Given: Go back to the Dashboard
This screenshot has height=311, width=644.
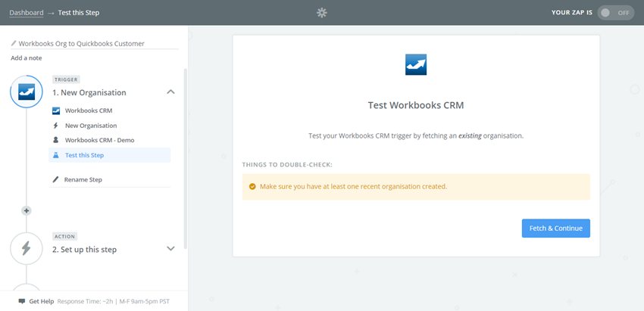Looking at the screenshot, I should pyautogui.click(x=27, y=13).
